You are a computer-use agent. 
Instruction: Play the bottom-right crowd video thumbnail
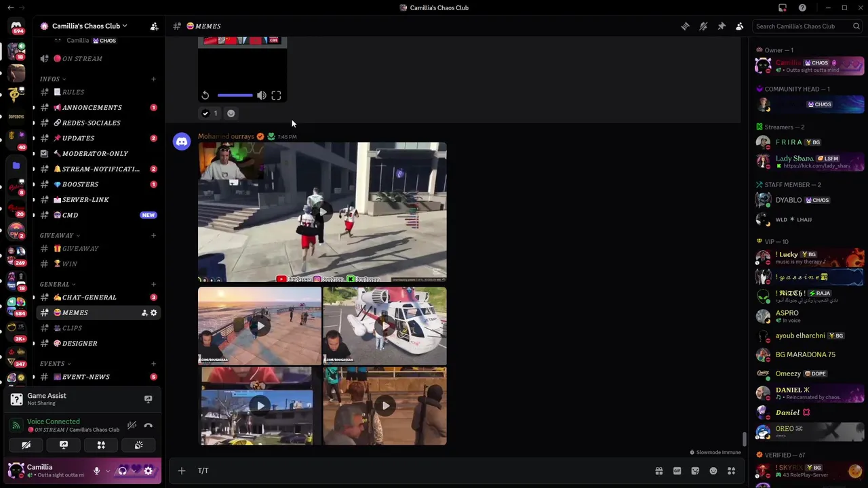[x=385, y=406]
